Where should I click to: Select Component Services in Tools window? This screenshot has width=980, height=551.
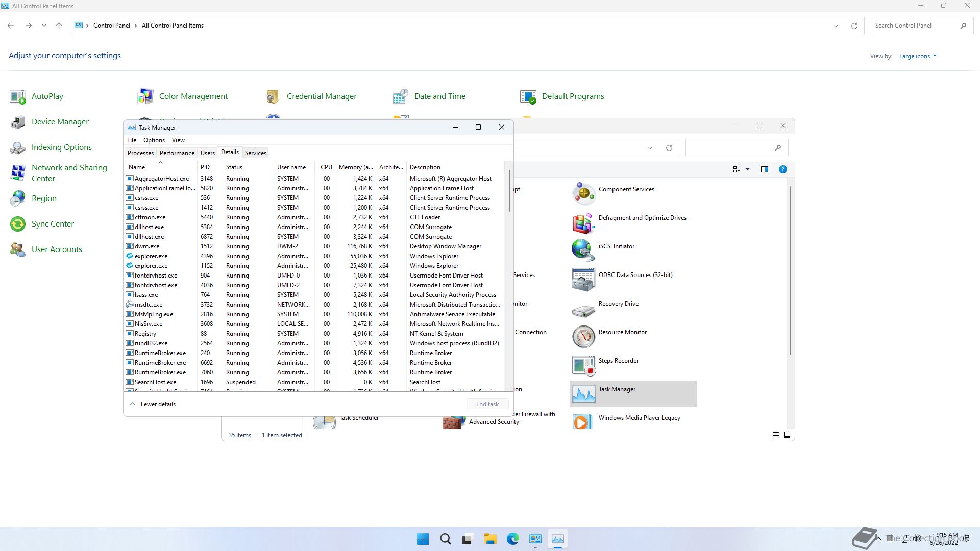click(633, 193)
